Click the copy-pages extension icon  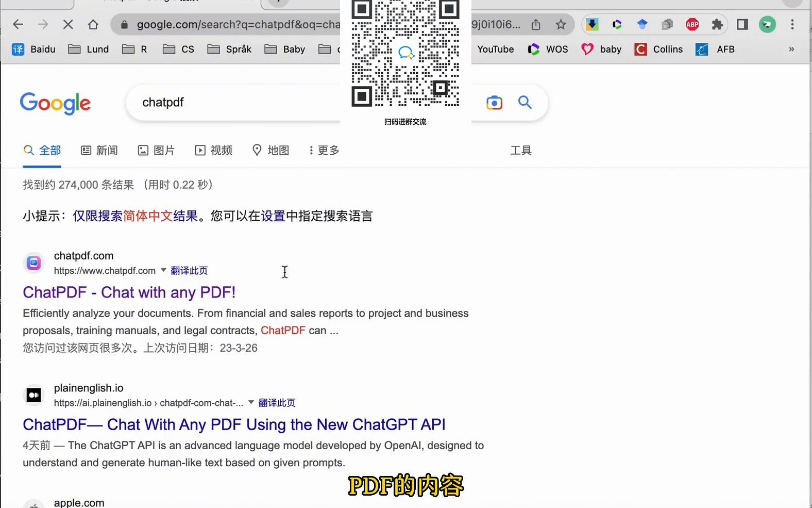pos(667,24)
